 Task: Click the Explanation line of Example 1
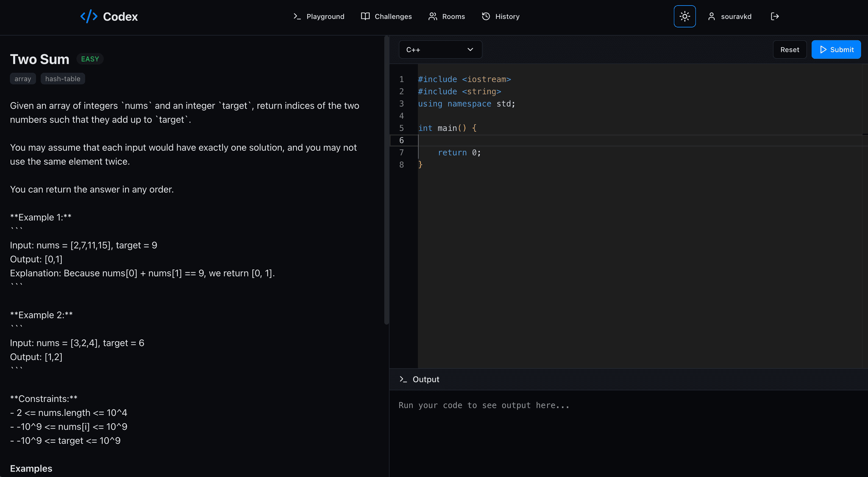pos(142,273)
